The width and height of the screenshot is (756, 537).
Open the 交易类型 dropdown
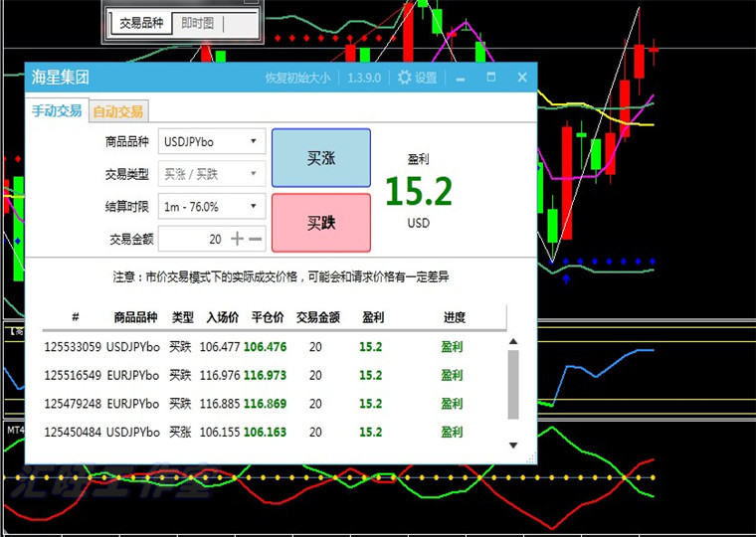tap(211, 174)
